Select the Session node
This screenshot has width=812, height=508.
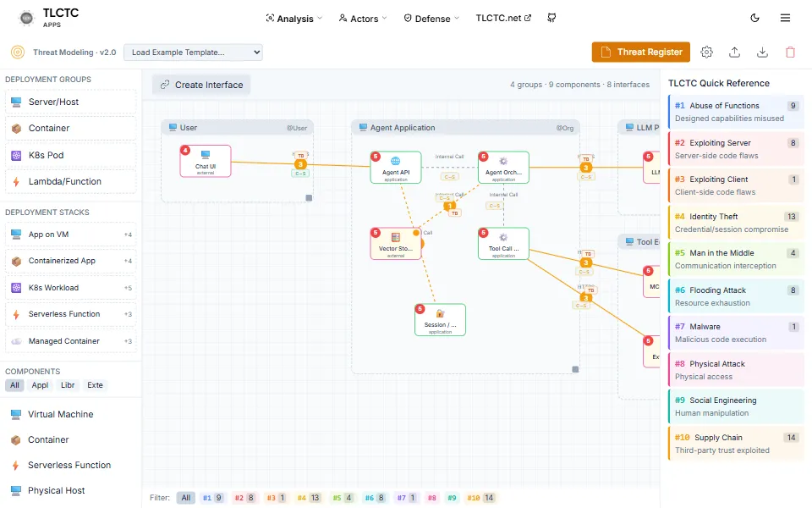pyautogui.click(x=440, y=320)
